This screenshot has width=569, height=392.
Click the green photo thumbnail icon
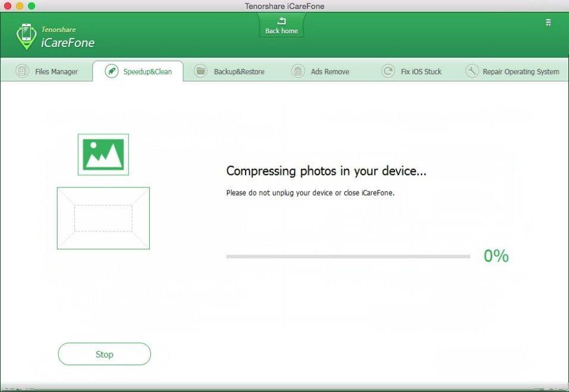coord(103,155)
